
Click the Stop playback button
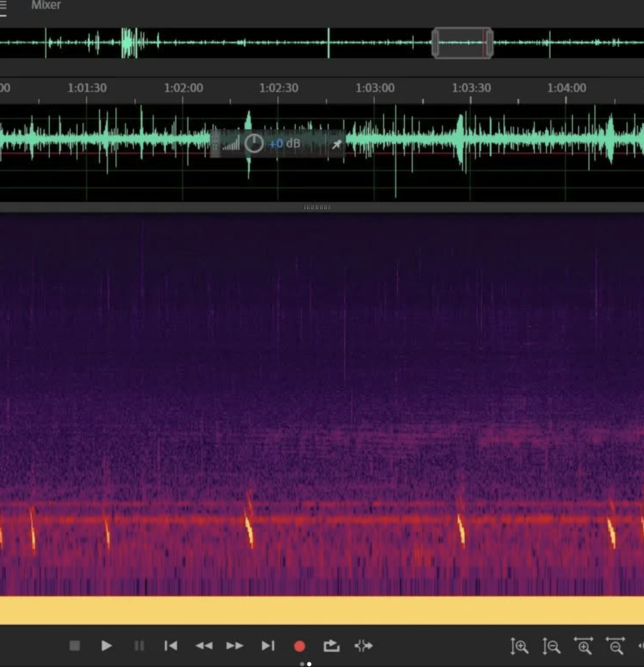click(x=74, y=646)
